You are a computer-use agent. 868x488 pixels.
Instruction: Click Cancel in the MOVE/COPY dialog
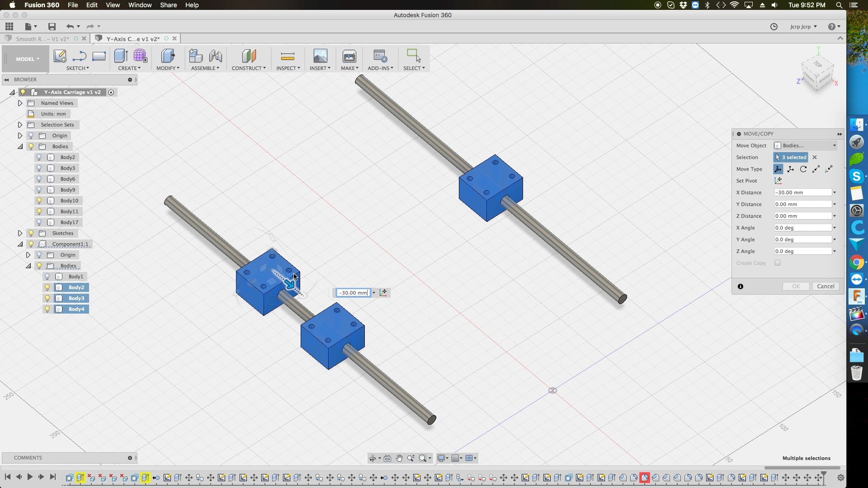coord(826,286)
